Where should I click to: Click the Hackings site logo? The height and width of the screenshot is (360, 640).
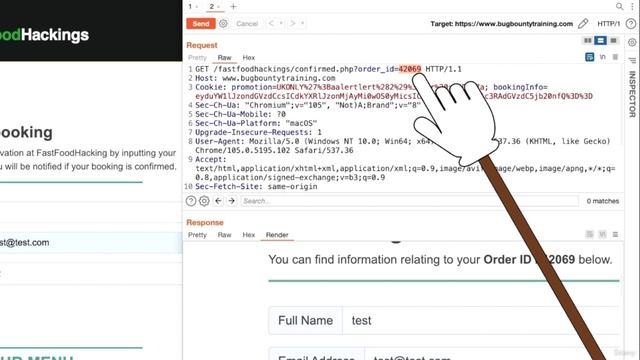tap(45, 35)
